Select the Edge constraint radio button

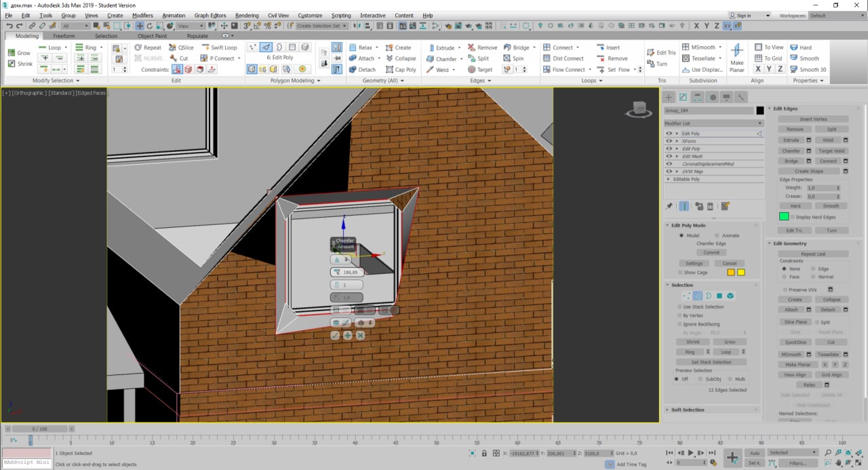click(813, 269)
